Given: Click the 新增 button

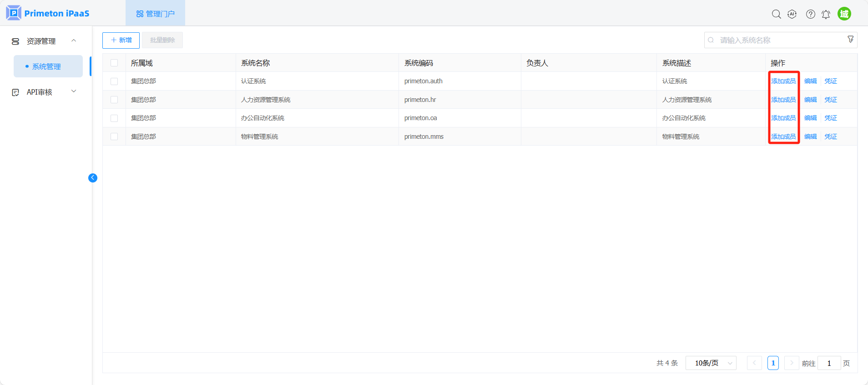Looking at the screenshot, I should tap(121, 40).
